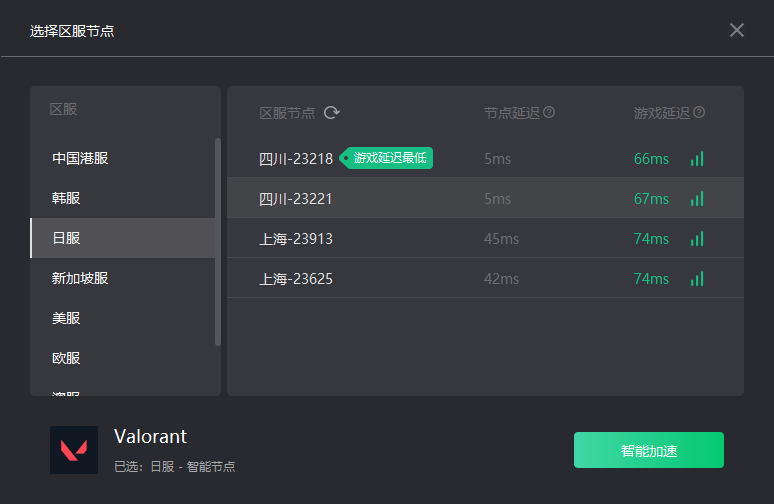
Task: Start 智能加速 smart acceleration
Action: point(649,450)
